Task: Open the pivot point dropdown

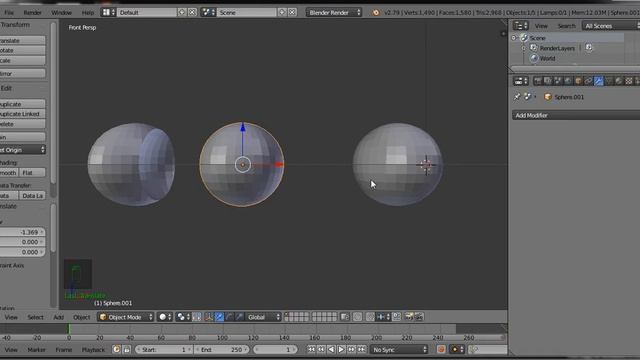Action: click(x=183, y=317)
